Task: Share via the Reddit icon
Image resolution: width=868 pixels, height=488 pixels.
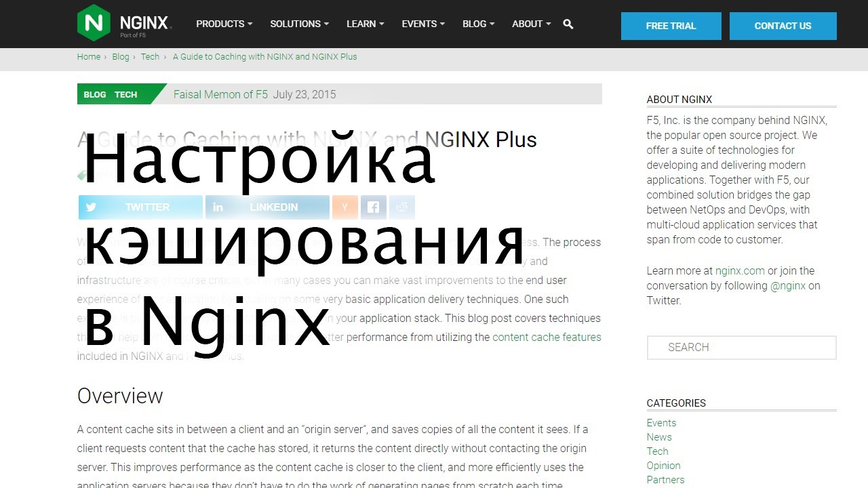Action: click(402, 207)
